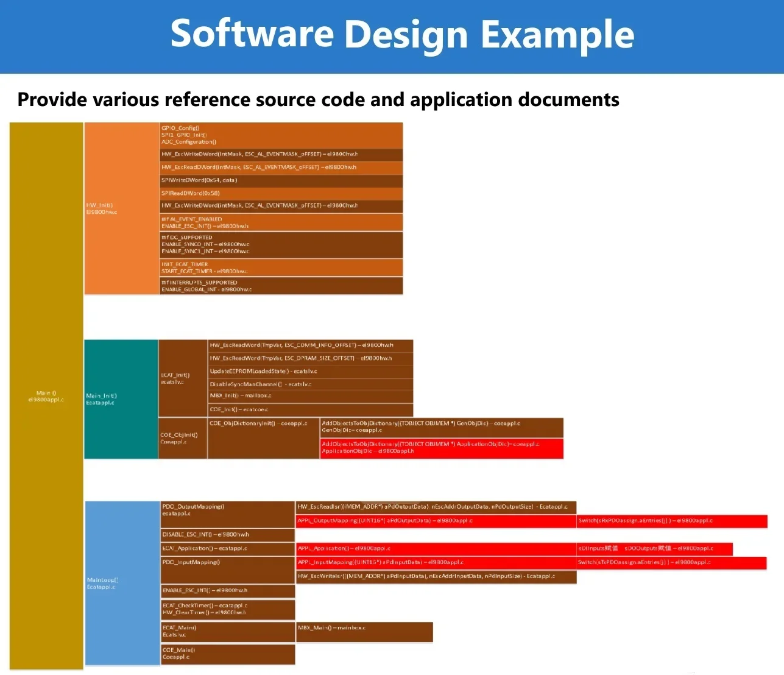Select the HW_EscReadWord ESC_DPRAM_SIZE_OFFSET row

[x=311, y=358]
